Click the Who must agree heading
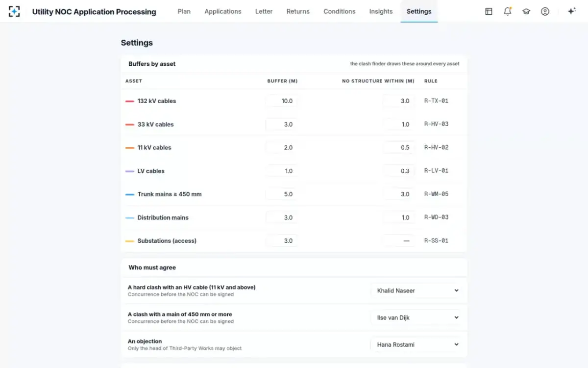588x368 pixels. [x=152, y=268]
